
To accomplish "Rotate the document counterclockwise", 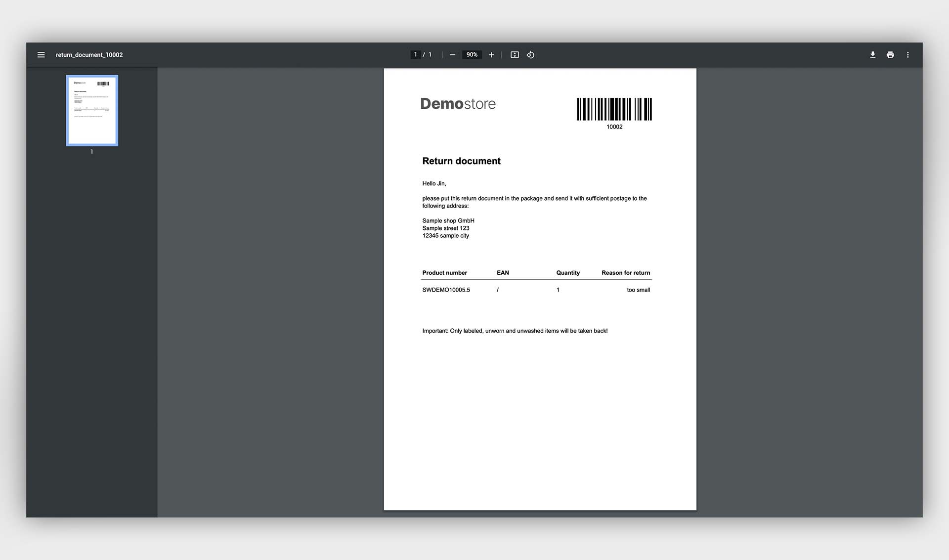I will point(530,55).
